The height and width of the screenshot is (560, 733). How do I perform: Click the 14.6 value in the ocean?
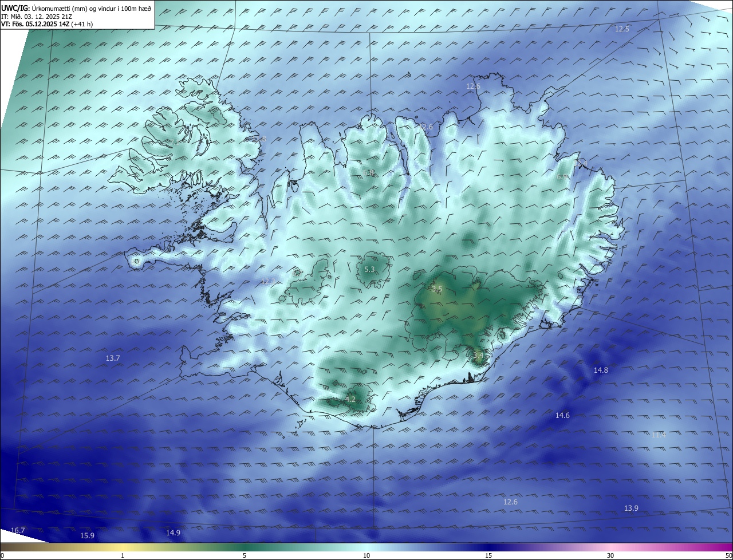tap(562, 415)
